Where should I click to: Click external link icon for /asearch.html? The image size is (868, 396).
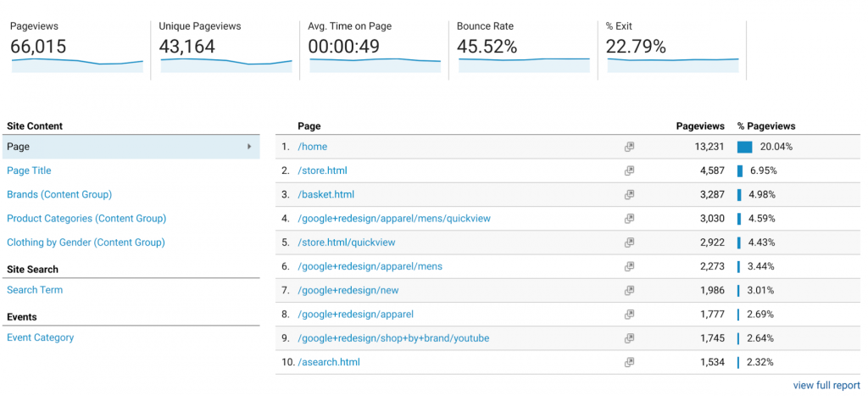[x=629, y=362]
